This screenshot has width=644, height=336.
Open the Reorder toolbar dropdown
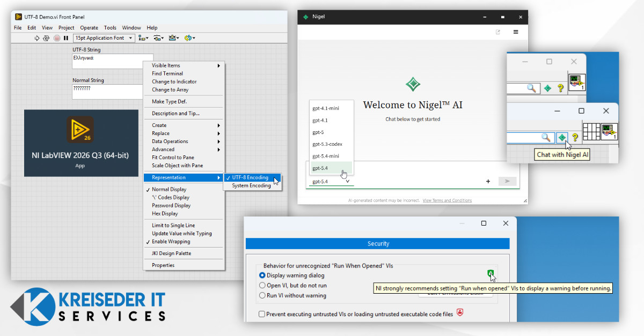coord(190,38)
